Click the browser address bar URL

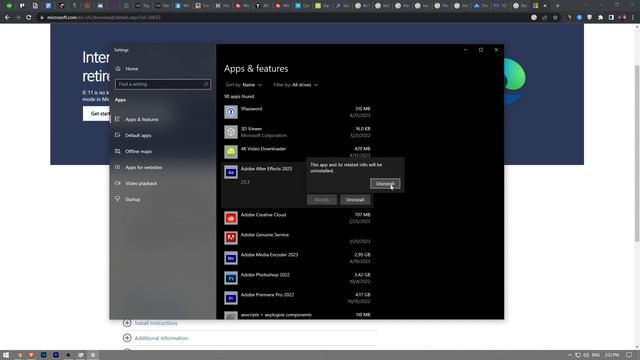[104, 18]
